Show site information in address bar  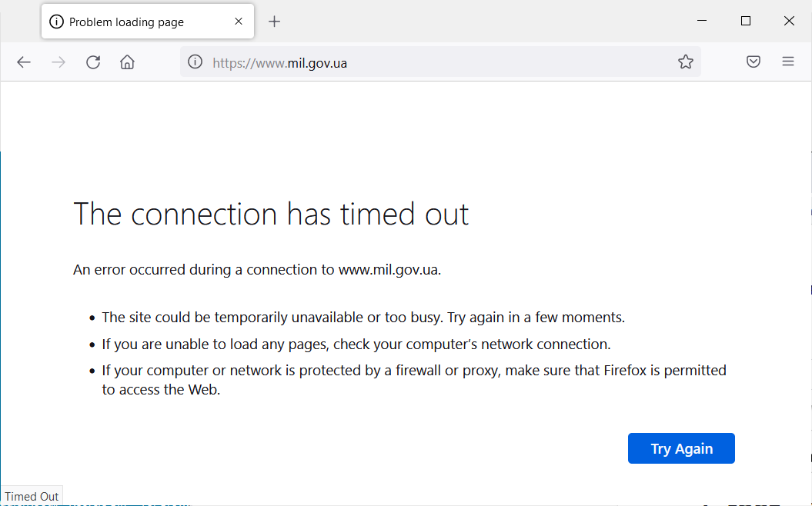[x=195, y=62]
